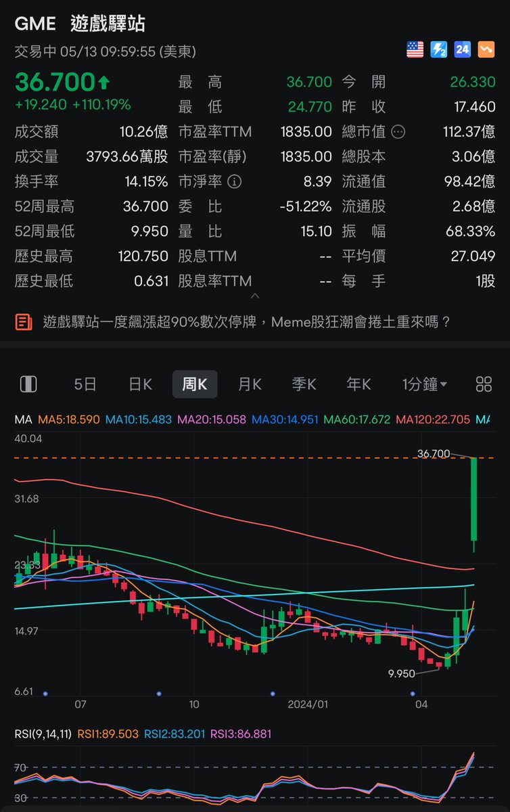This screenshot has height=812, width=510.
Task: Tap the 9.950 low price label on chart
Action: (x=401, y=674)
